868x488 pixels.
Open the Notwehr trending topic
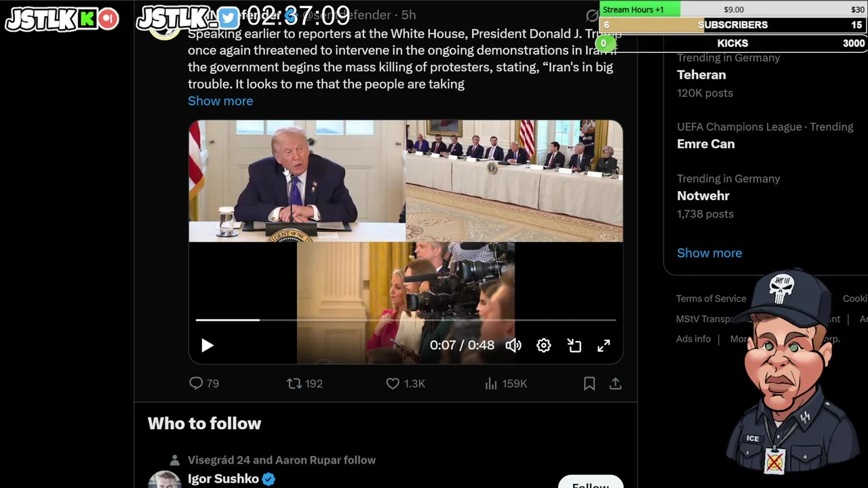pyautogui.click(x=703, y=196)
